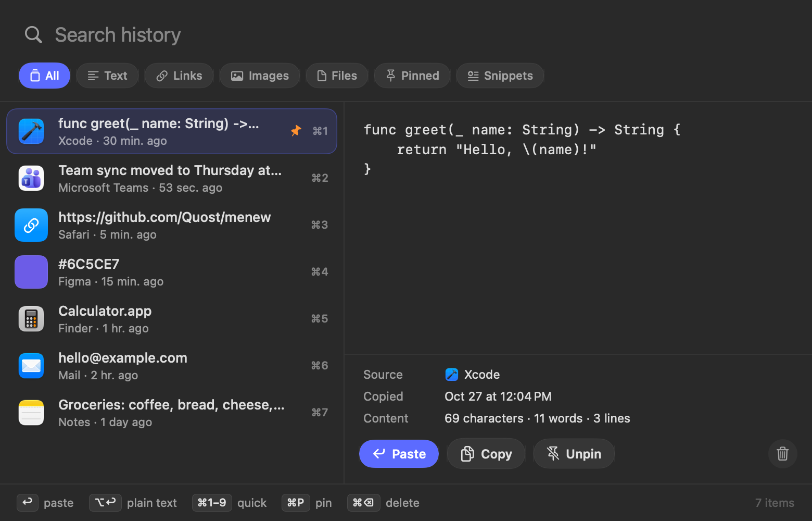The height and width of the screenshot is (521, 812).
Task: Show Pinned clipboard items
Action: pyautogui.click(x=412, y=76)
